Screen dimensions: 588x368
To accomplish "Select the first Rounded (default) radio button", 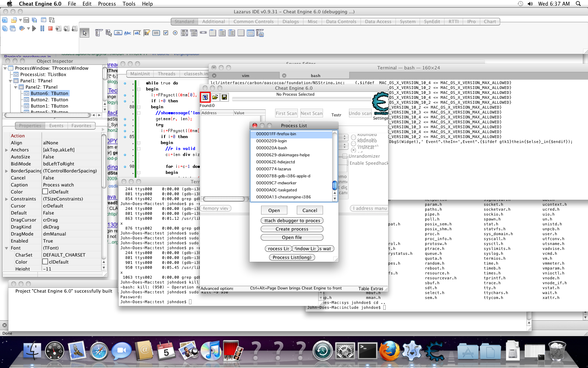I will pos(353,137).
